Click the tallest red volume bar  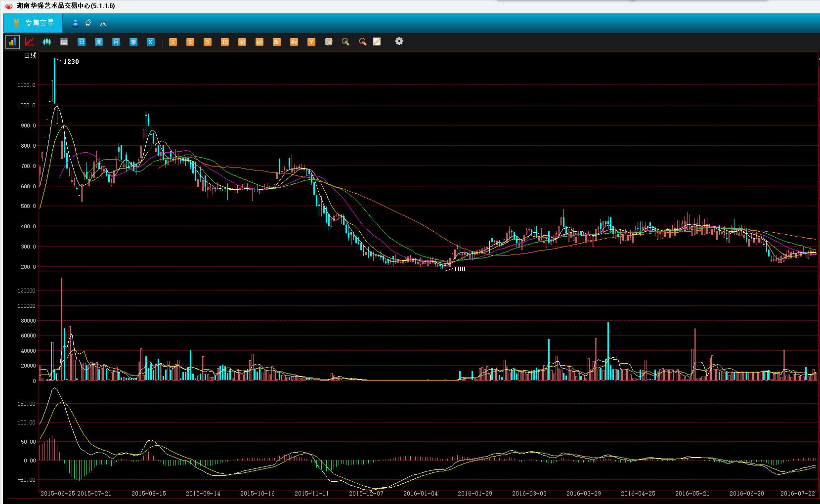[62, 329]
